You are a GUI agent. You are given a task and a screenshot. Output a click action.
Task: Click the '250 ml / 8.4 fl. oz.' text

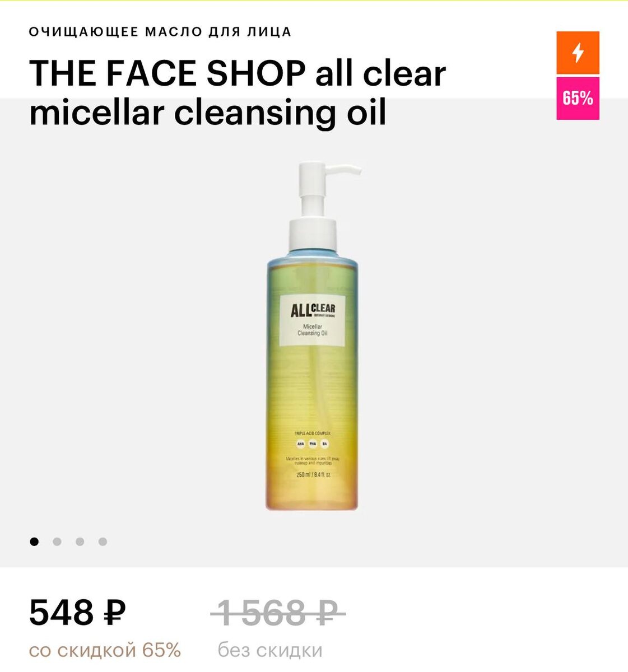(314, 475)
